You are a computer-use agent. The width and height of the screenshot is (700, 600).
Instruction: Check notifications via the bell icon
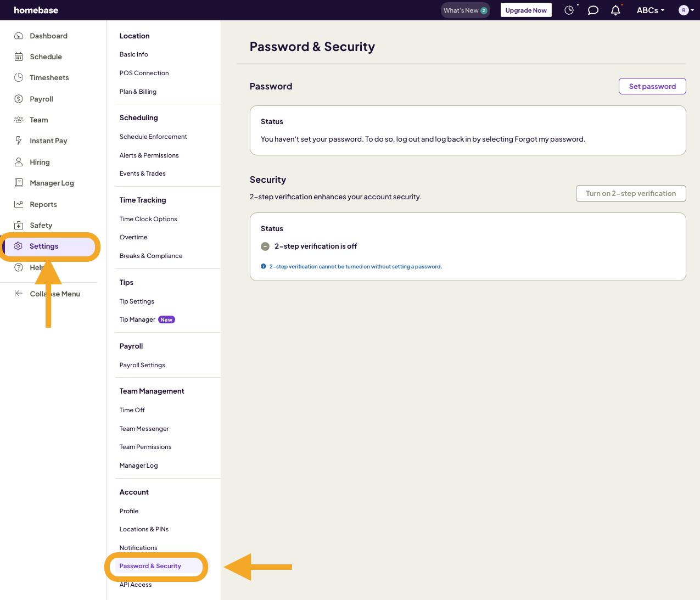[x=615, y=9]
